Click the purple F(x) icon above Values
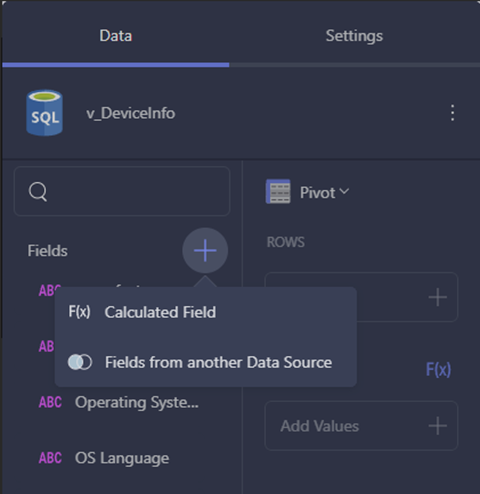The width and height of the screenshot is (480, 494). 438,370
